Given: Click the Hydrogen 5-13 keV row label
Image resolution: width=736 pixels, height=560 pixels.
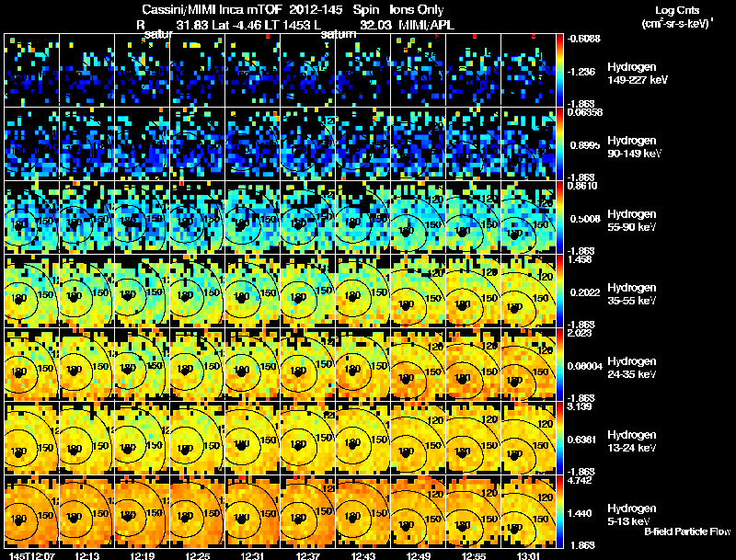Looking at the screenshot, I should pos(632,515).
